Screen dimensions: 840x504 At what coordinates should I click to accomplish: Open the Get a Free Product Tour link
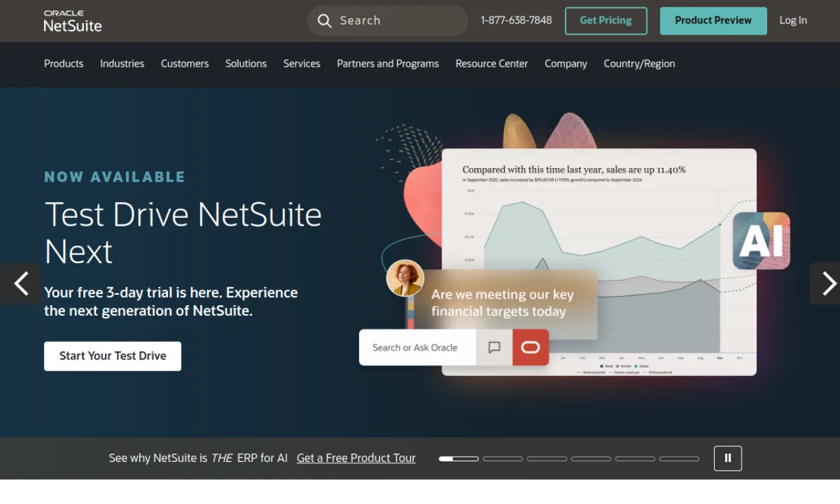click(356, 458)
